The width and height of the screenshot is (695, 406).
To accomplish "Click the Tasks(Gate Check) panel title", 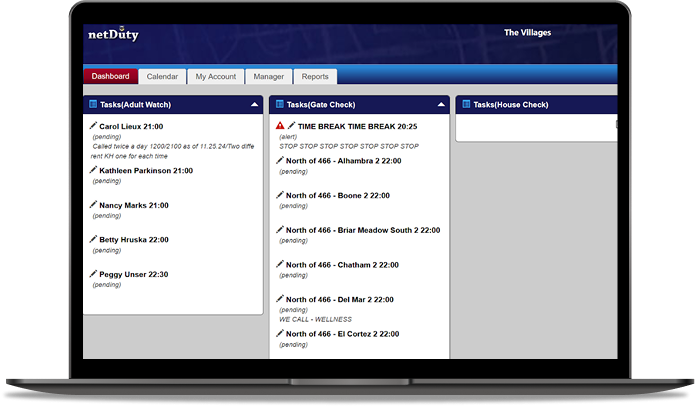I will click(321, 105).
